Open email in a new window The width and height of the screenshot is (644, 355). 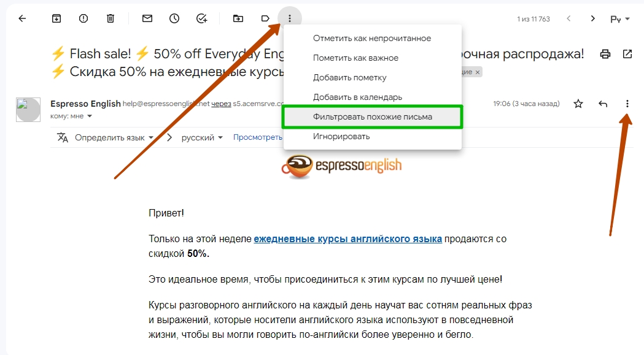click(627, 54)
